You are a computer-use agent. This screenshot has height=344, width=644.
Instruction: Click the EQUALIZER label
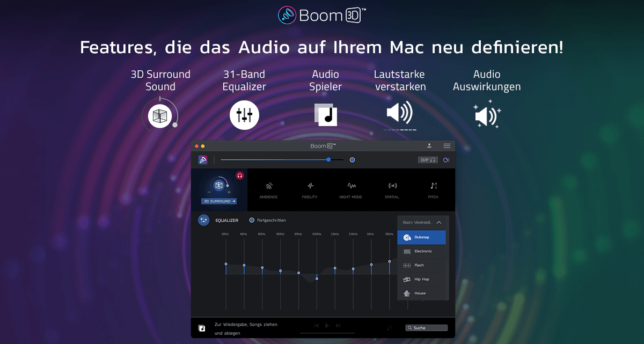click(227, 221)
